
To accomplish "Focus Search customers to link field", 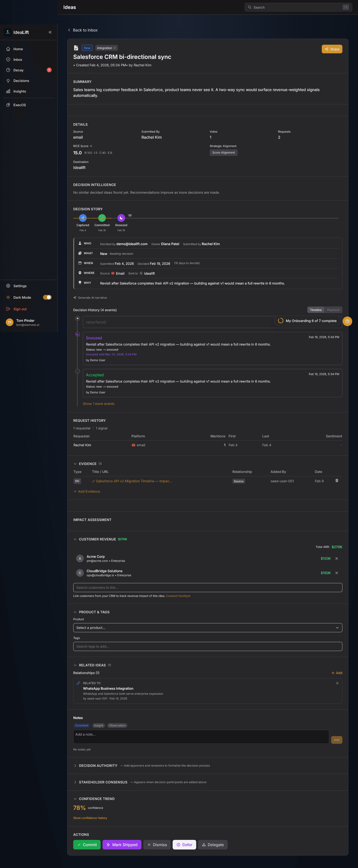I will pyautogui.click(x=207, y=588).
